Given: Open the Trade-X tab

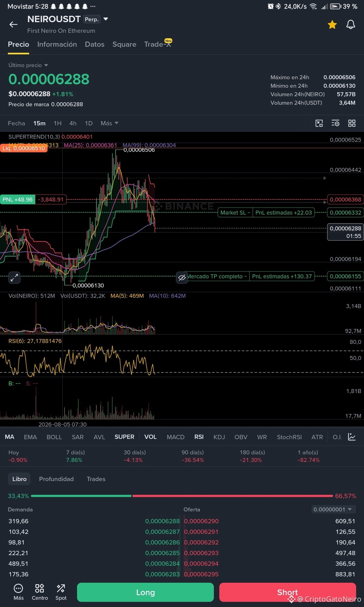Looking at the screenshot, I should [158, 44].
